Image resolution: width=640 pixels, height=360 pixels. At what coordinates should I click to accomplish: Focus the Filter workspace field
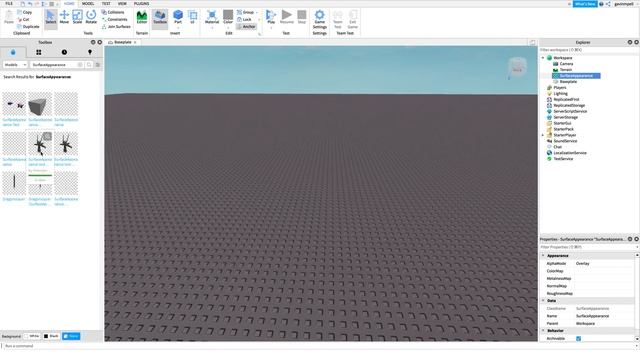pos(589,50)
